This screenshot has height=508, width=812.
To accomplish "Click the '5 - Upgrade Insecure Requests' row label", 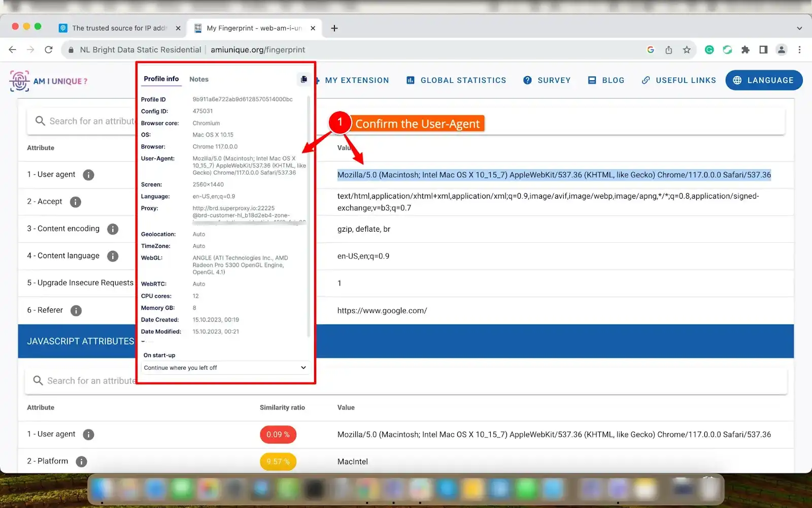I will 80,283.
